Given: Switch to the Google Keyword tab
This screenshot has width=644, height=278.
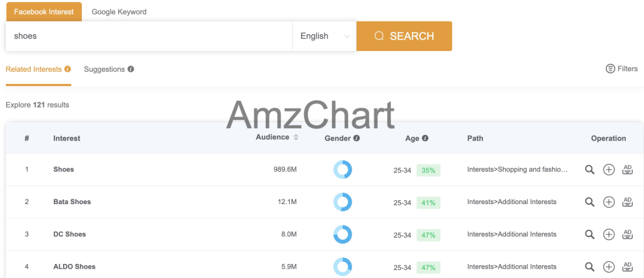Looking at the screenshot, I should coord(119,11).
